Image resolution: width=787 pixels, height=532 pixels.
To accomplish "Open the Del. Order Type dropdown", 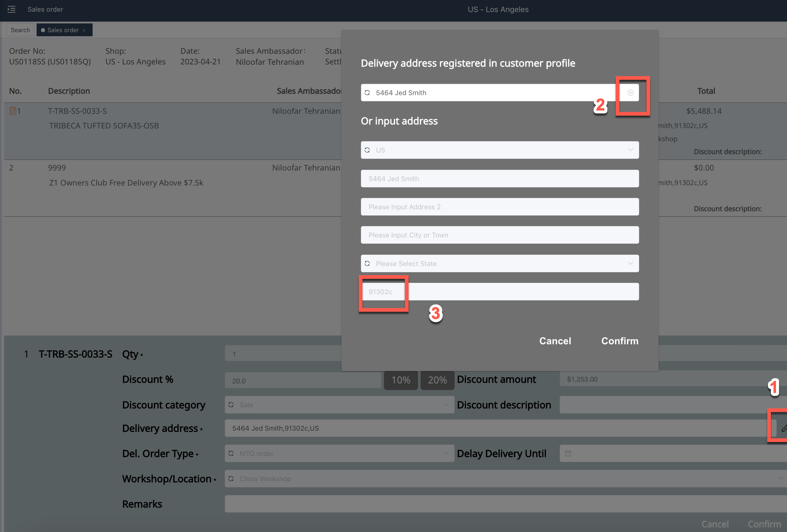I will pos(445,453).
